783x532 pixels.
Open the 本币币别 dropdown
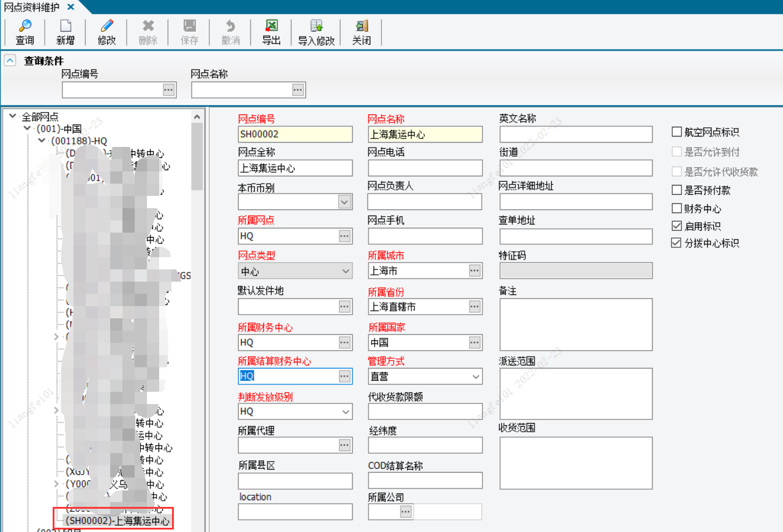(345, 201)
